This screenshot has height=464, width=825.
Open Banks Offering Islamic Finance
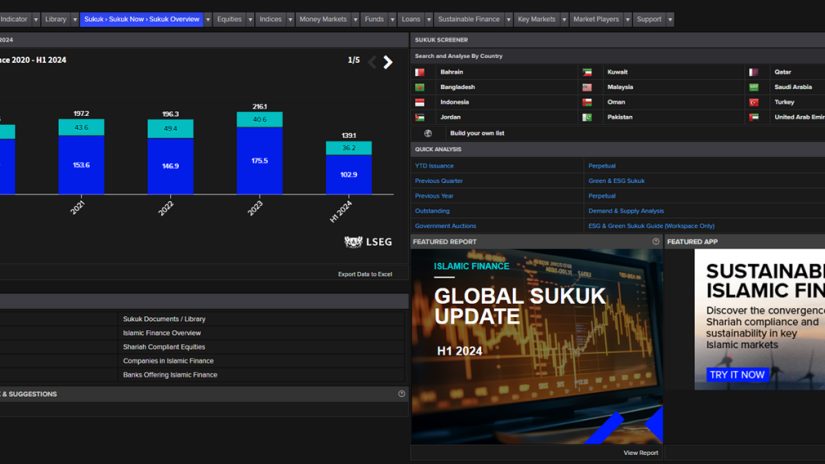coord(170,375)
